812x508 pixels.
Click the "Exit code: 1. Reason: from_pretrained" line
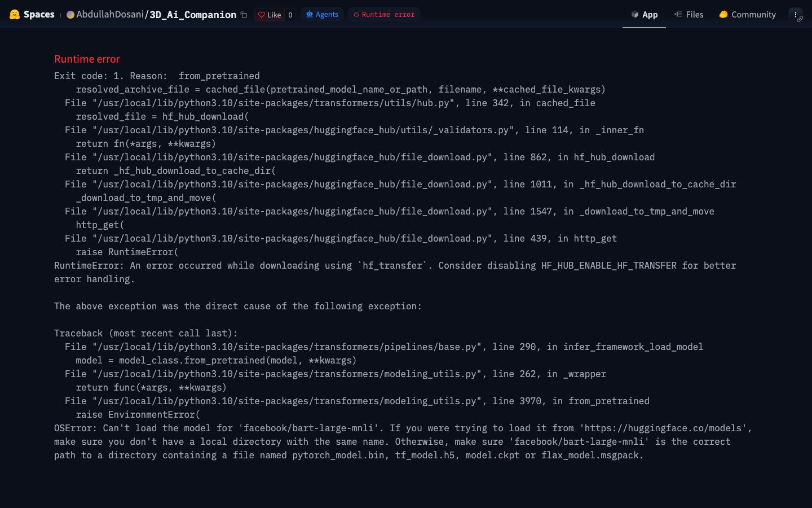coord(157,76)
